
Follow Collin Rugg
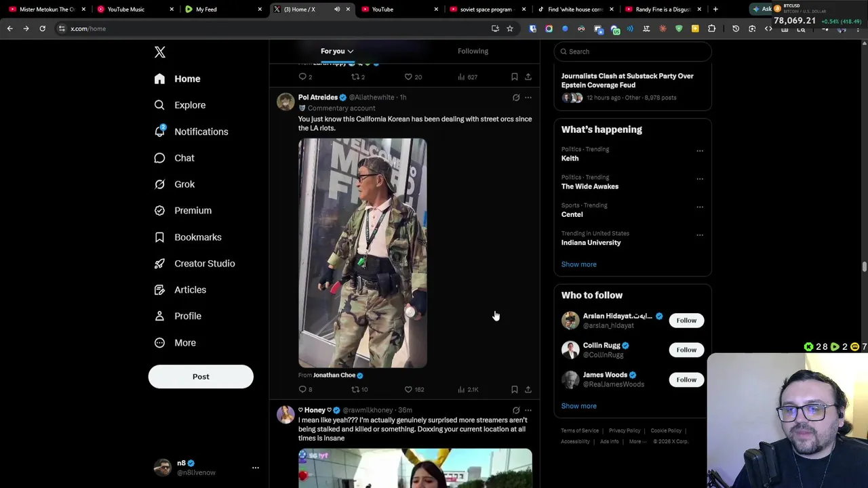pyautogui.click(x=686, y=350)
